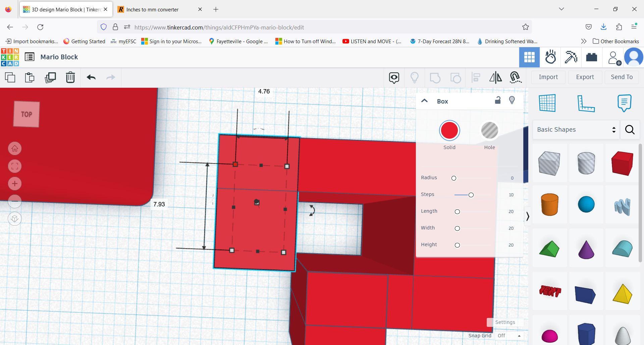The image size is (644, 345).
Task: Adjust the Steps slider in the Box panel
Action: tap(471, 195)
